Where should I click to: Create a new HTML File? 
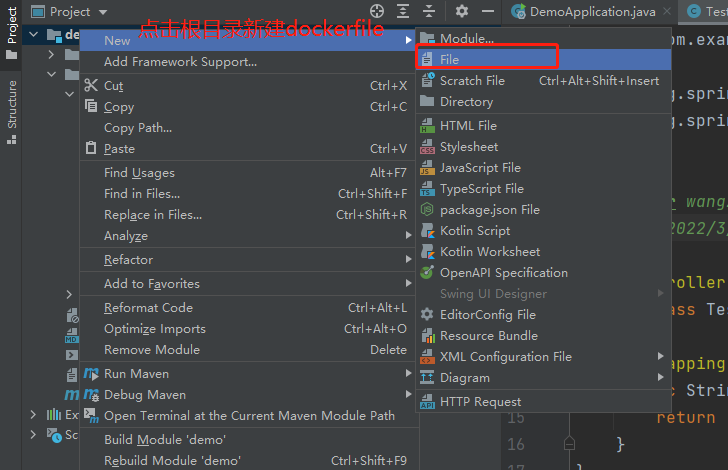click(543, 126)
